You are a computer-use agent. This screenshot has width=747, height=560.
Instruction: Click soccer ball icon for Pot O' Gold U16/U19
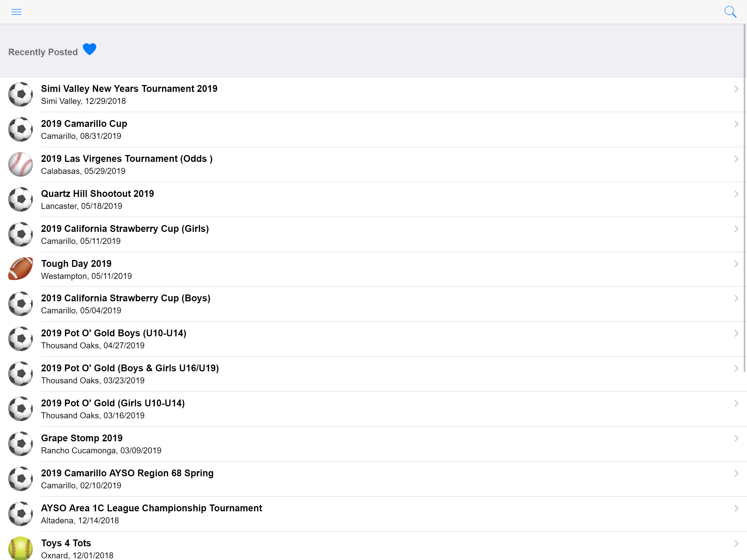pyautogui.click(x=20, y=374)
